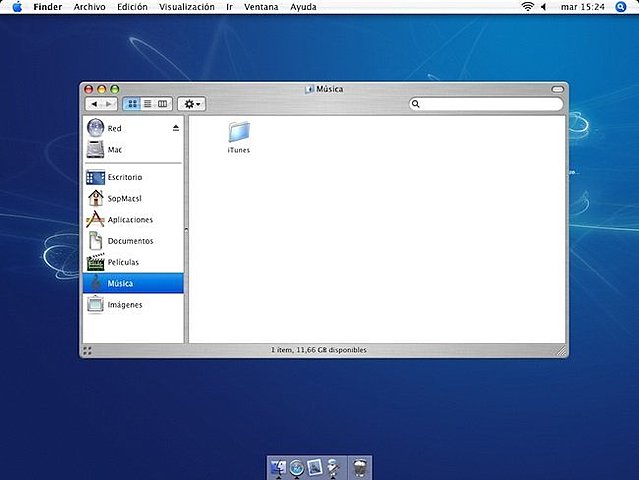Open Imágenes from the sidebar
The height and width of the screenshot is (480, 639).
click(x=133, y=304)
